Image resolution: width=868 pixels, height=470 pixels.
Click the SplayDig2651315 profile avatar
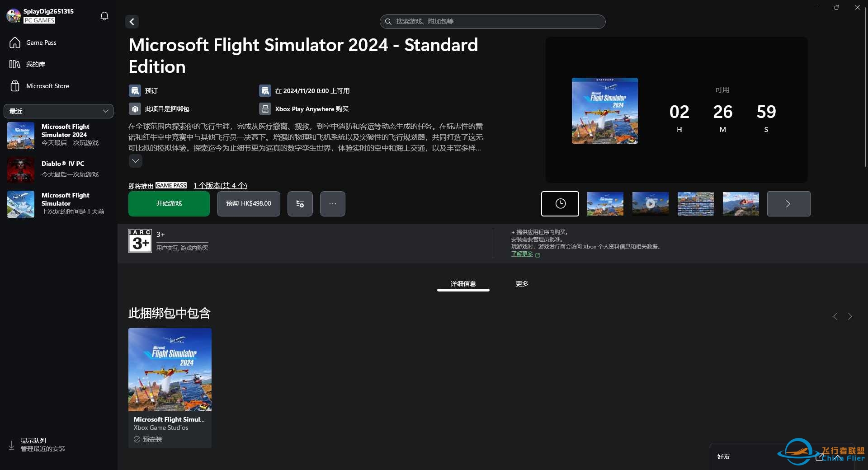[x=14, y=16]
